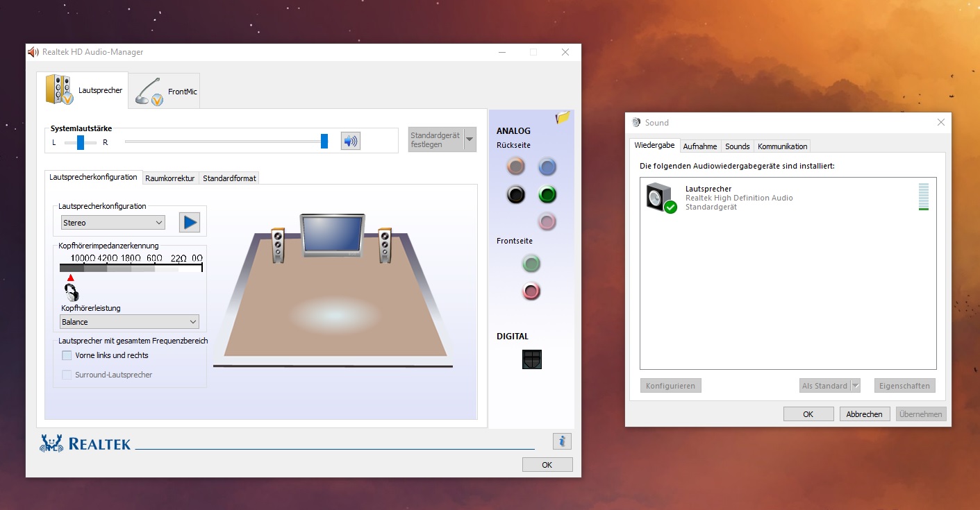Switch to the Lautsprecher device tab
980x510 pixels.
point(83,90)
